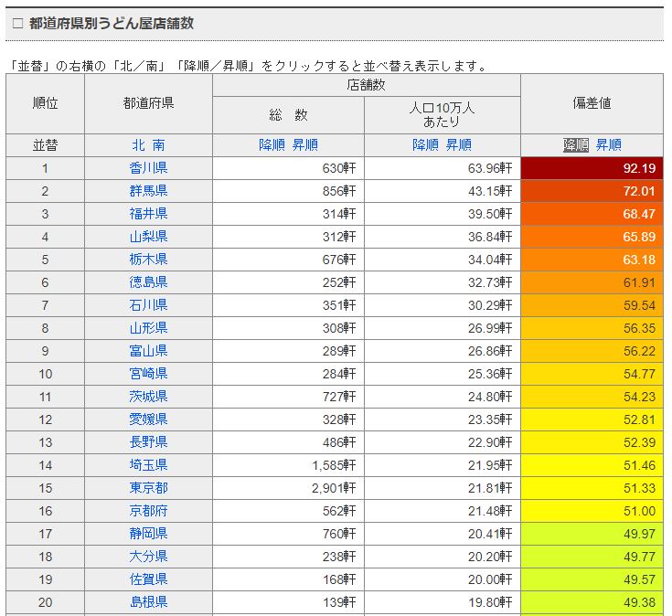This screenshot has height=616, width=672.
Task: Sort 人口10万人あたり column by 昇順
Action: point(459,145)
